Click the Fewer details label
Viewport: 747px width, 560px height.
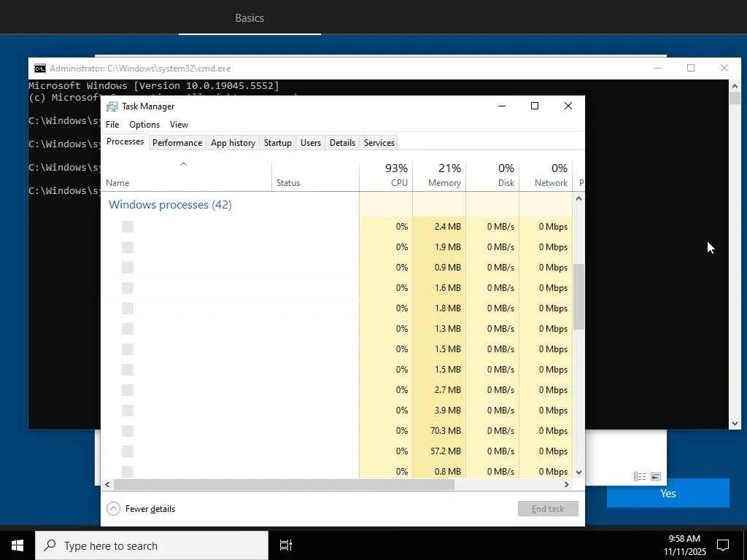coord(150,509)
